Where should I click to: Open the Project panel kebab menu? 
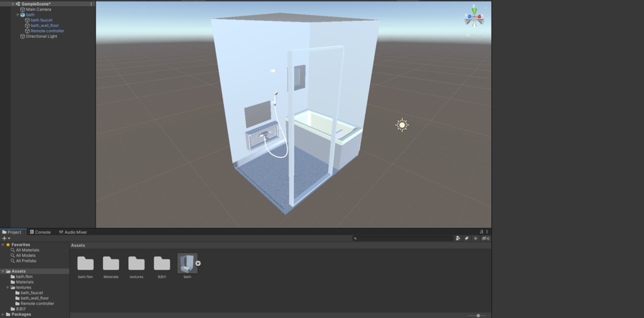coord(487,232)
